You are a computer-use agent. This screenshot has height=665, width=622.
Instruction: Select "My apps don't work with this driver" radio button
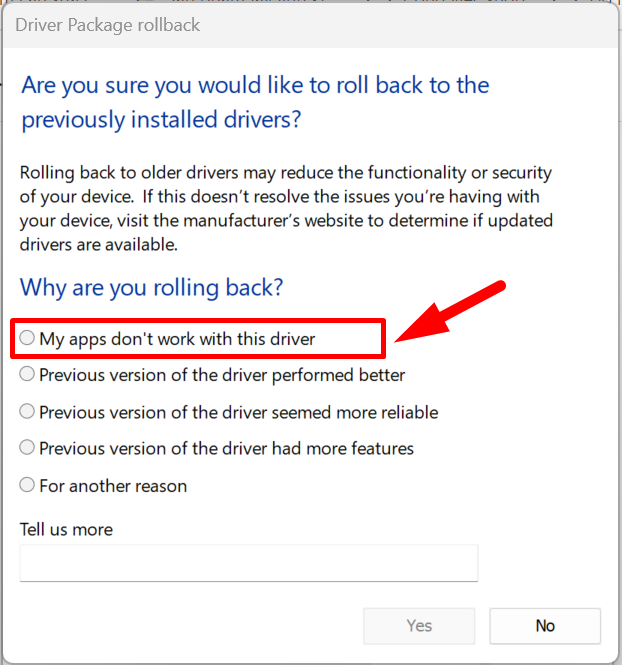pos(27,339)
